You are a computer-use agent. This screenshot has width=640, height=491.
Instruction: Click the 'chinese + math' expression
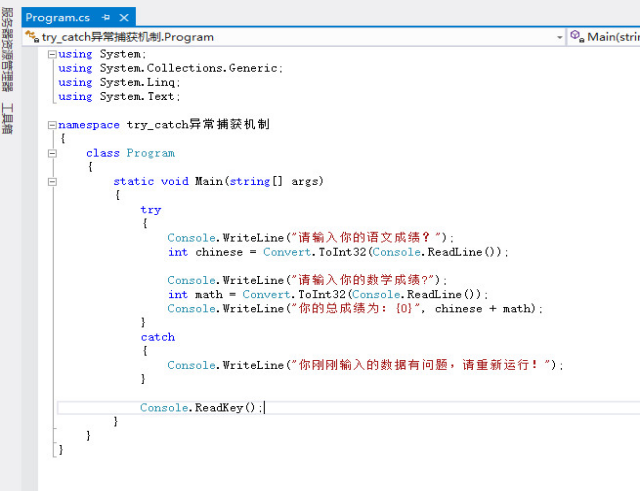(x=485, y=309)
